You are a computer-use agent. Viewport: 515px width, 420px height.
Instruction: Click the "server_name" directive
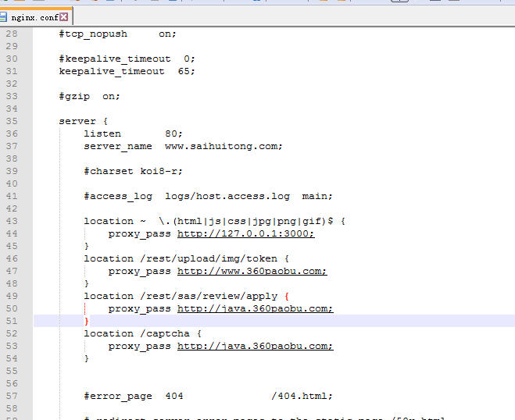point(118,146)
